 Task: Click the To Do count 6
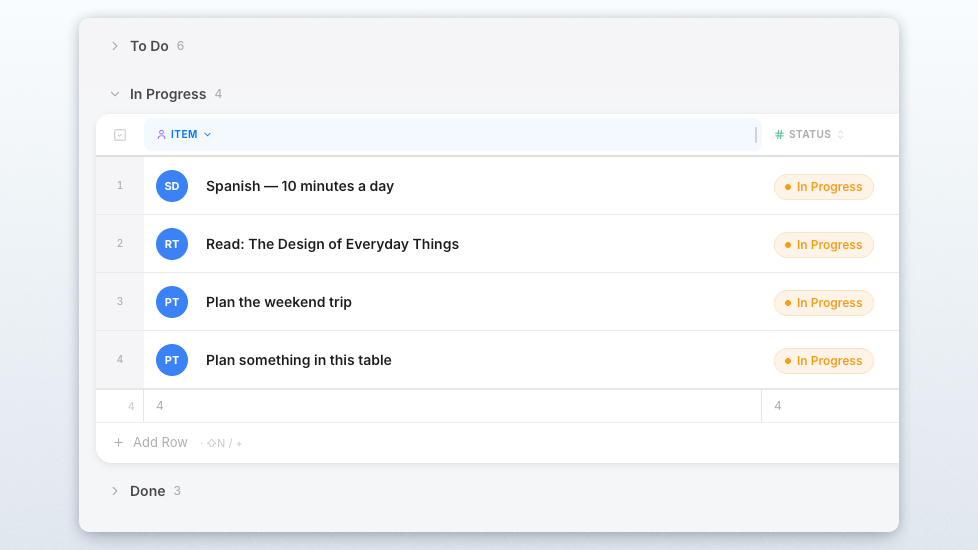(180, 46)
